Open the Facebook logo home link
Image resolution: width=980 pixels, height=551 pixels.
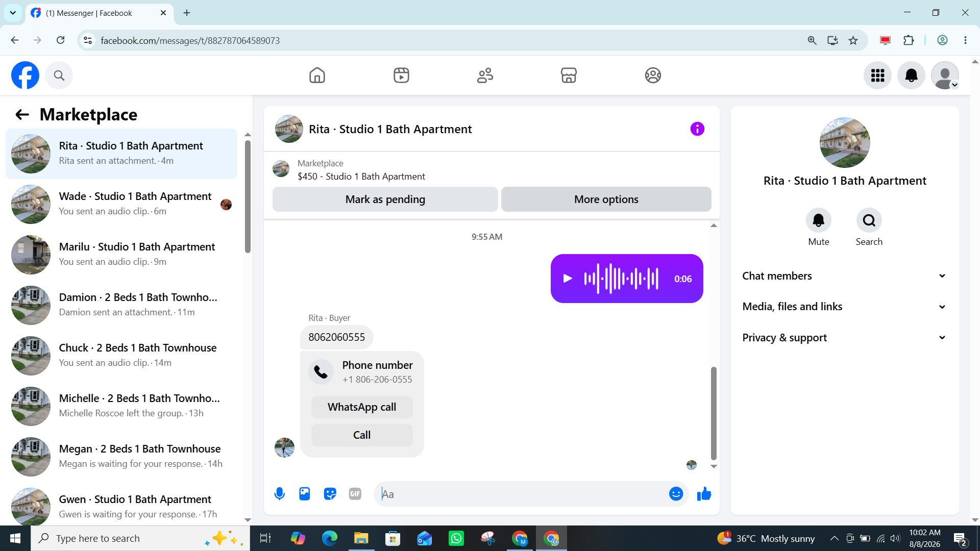(25, 76)
